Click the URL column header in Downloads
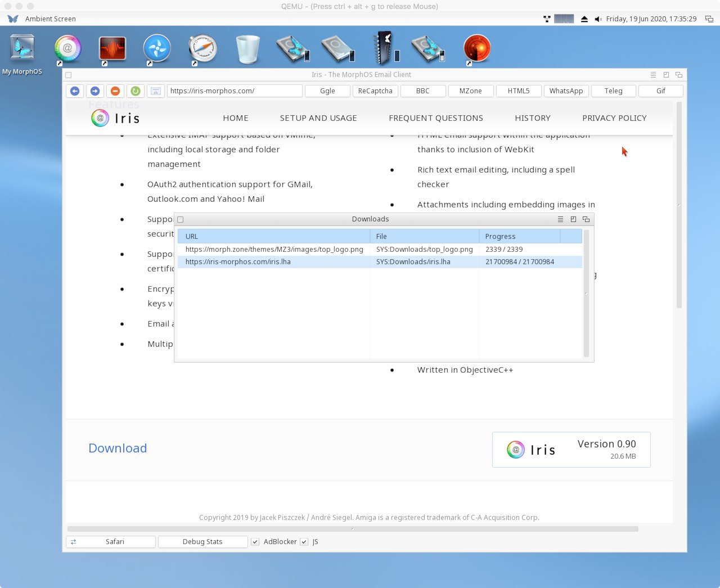The height and width of the screenshot is (588, 720). coord(274,237)
